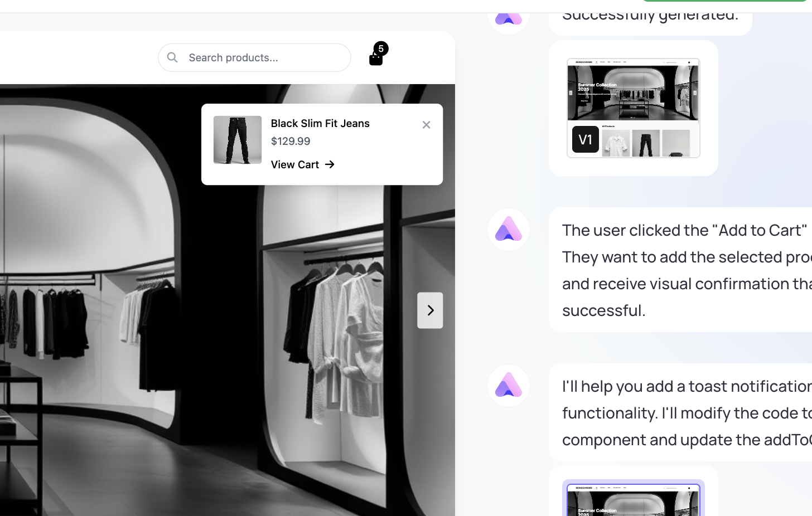The height and width of the screenshot is (516, 812).
Task: Click the avatar beside the Add to Cart message
Action: tap(509, 230)
